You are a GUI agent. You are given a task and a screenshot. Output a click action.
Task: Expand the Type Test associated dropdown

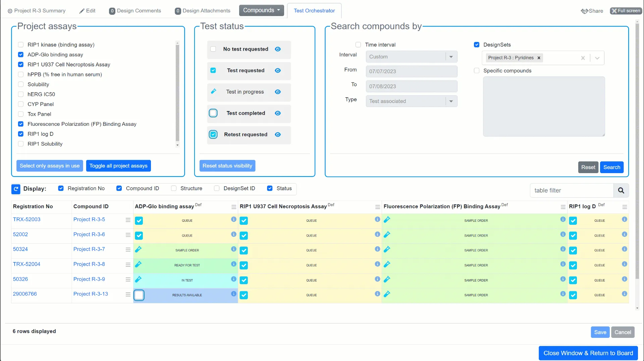pyautogui.click(x=451, y=101)
